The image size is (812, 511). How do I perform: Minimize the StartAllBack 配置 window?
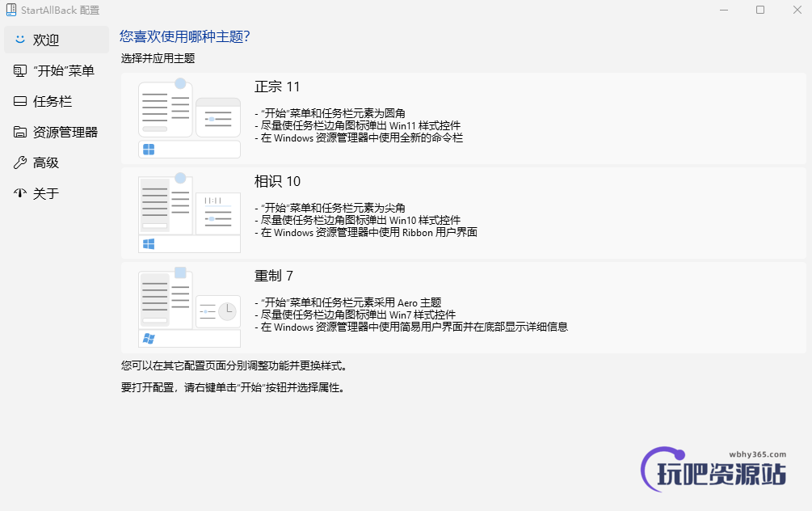click(724, 10)
